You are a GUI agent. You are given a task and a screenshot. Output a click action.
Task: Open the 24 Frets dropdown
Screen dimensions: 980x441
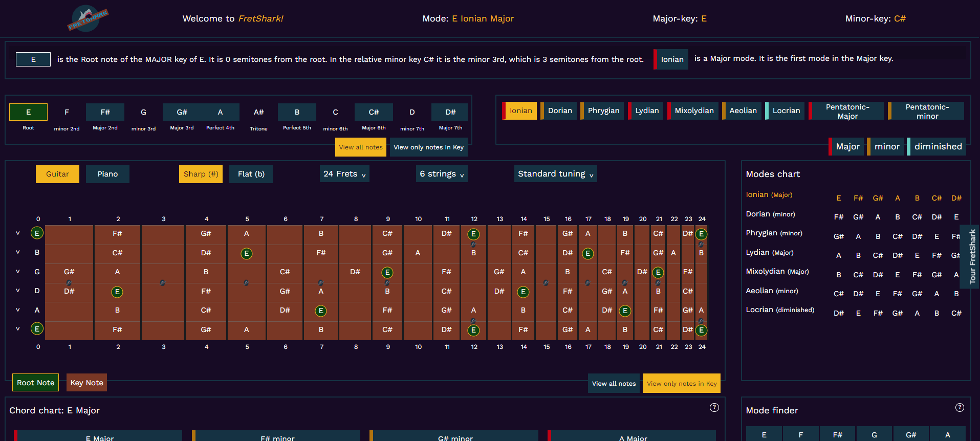pos(344,174)
